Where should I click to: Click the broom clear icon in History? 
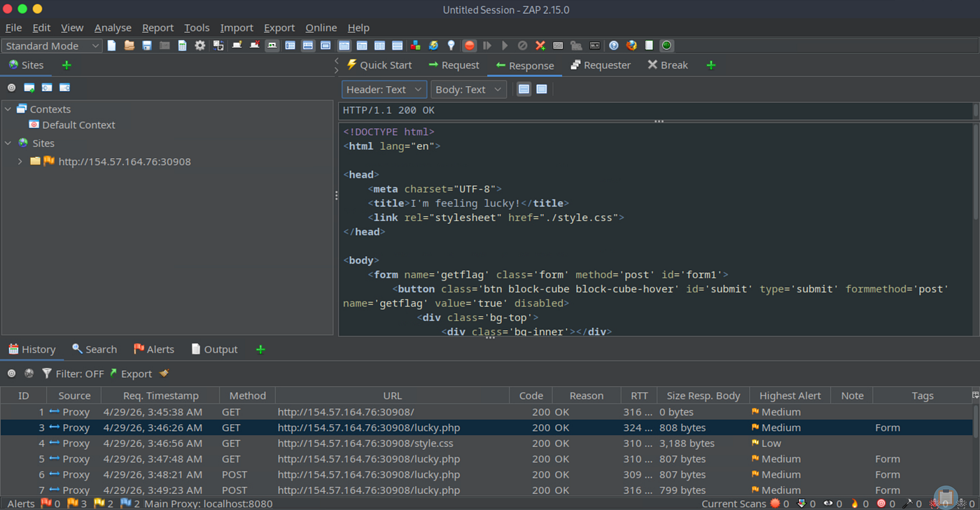(x=164, y=374)
